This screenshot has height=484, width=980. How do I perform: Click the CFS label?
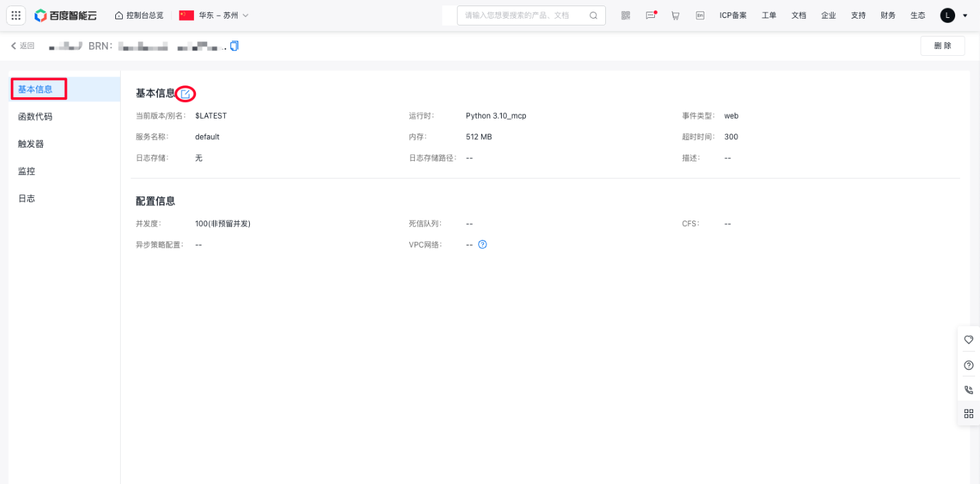point(691,224)
